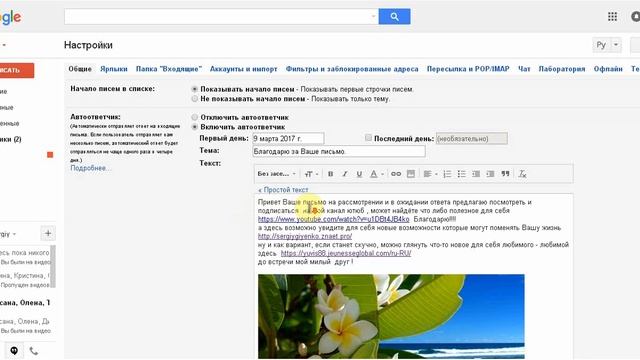The height and width of the screenshot is (360, 640).
Task: Open the Google apps grid
Action: (612, 16)
